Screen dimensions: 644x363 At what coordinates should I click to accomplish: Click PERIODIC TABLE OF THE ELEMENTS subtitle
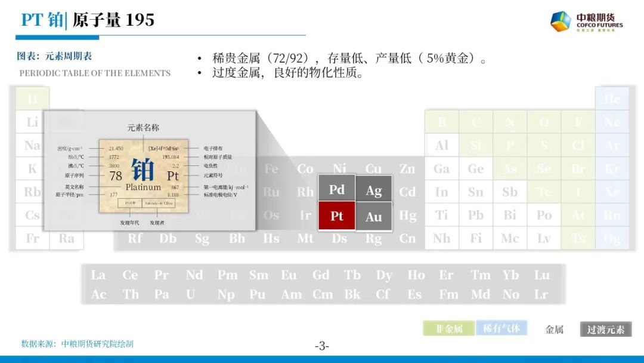[x=95, y=73]
